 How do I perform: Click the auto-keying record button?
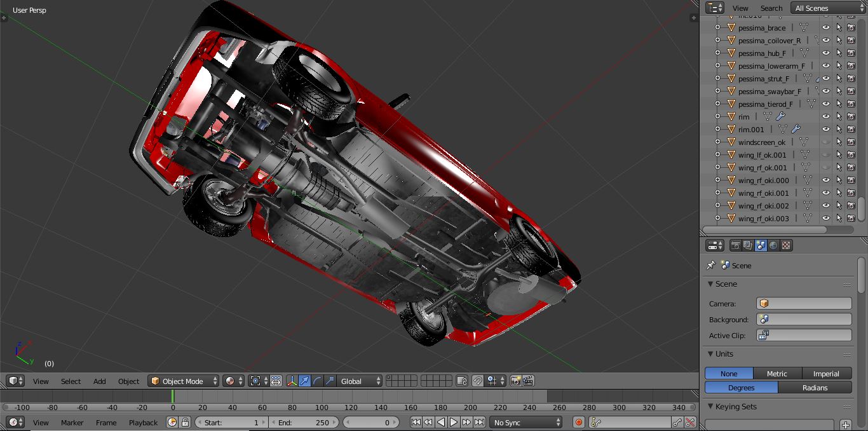pyautogui.click(x=578, y=422)
